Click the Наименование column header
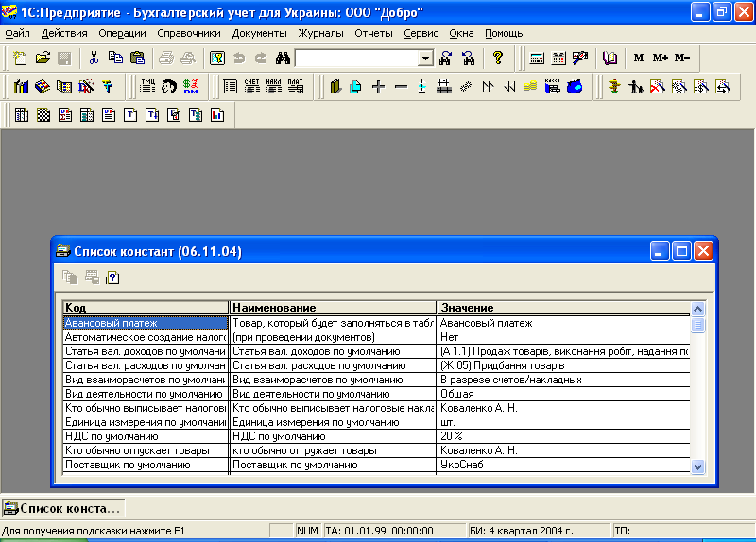This screenshot has height=542, width=756. 334,308
